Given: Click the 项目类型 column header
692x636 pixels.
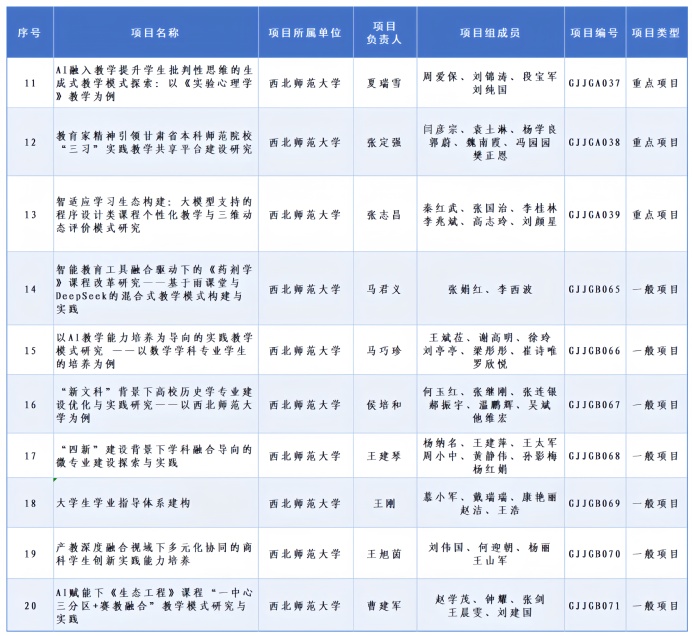Looking at the screenshot, I should [655, 33].
